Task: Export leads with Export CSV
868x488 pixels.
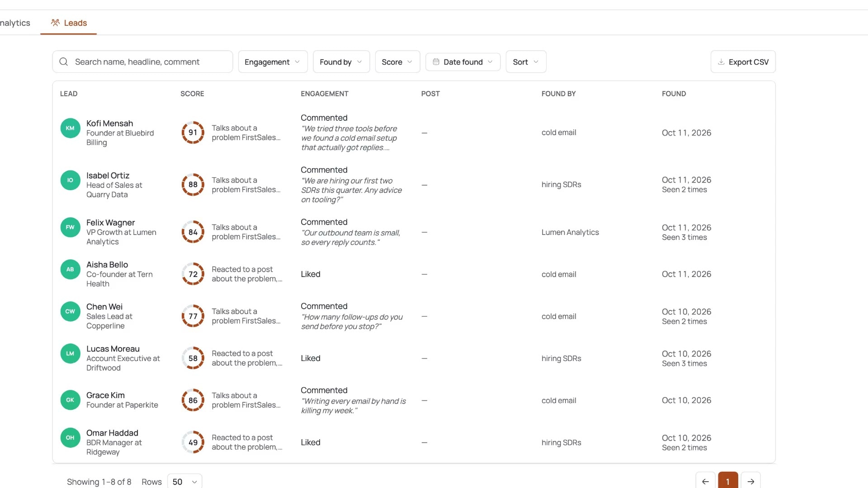Action: [743, 61]
